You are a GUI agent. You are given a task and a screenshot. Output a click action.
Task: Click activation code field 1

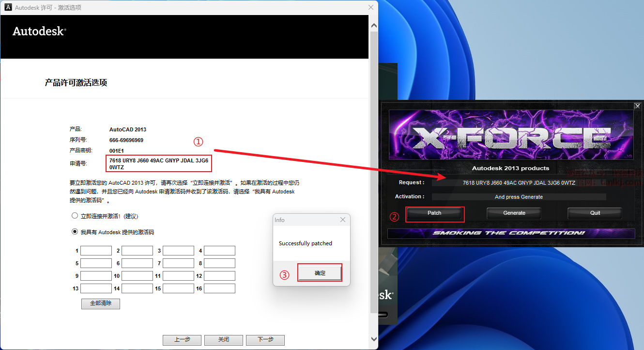[x=96, y=251]
